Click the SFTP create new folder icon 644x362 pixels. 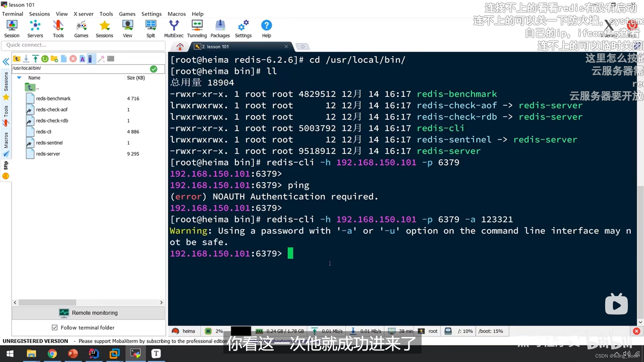(54, 59)
